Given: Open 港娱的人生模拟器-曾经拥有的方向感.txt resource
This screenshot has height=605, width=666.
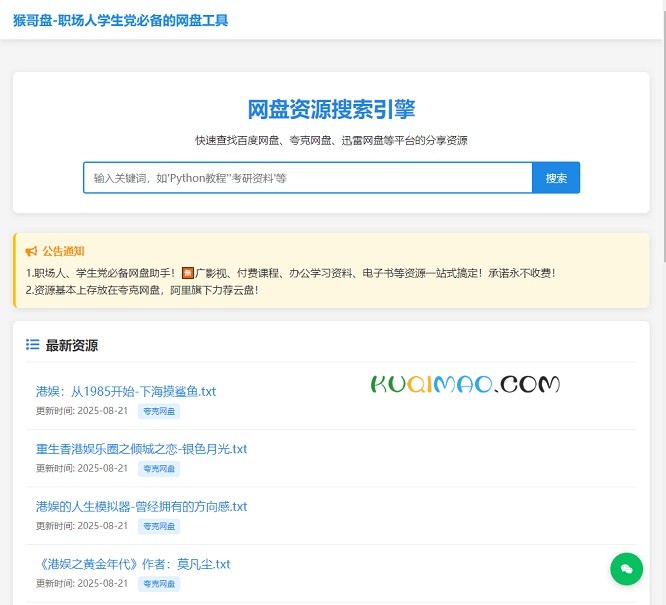Looking at the screenshot, I should pos(141,506).
